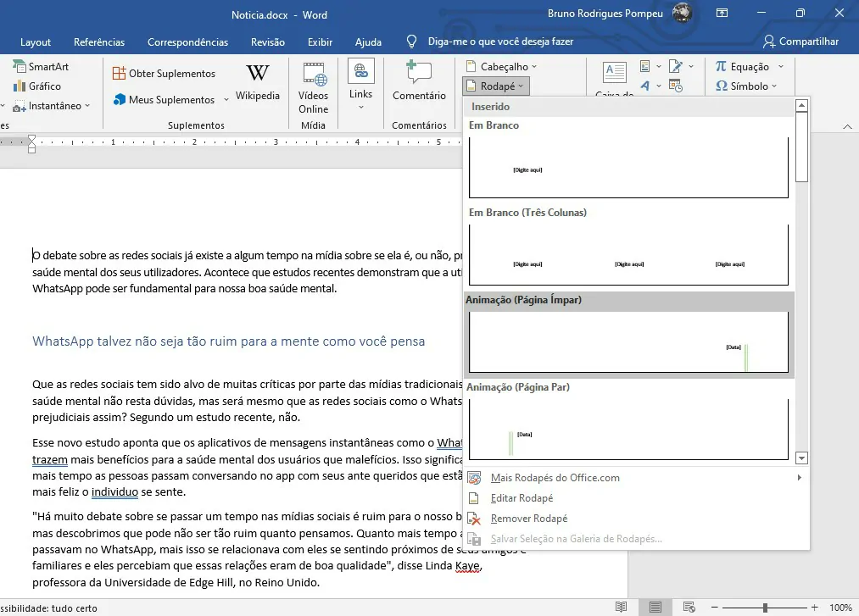
Task: Expand the Símbolo dropdown arrow
Action: [774, 86]
